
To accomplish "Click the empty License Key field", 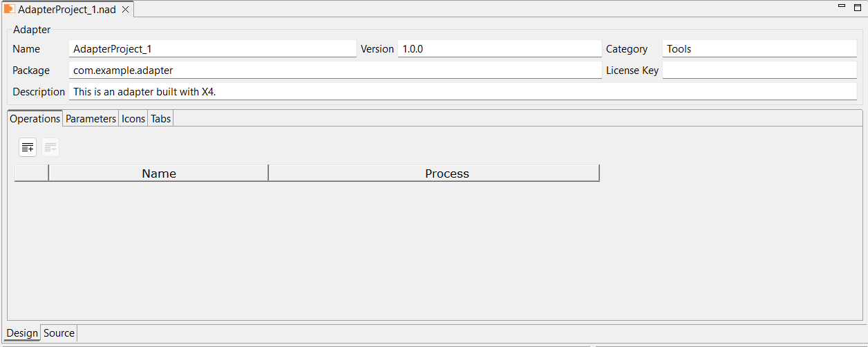I will [759, 71].
